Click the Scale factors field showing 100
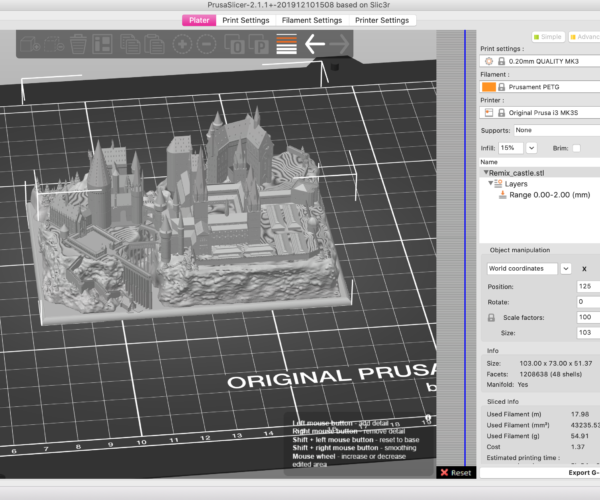600x500 pixels. click(x=588, y=317)
